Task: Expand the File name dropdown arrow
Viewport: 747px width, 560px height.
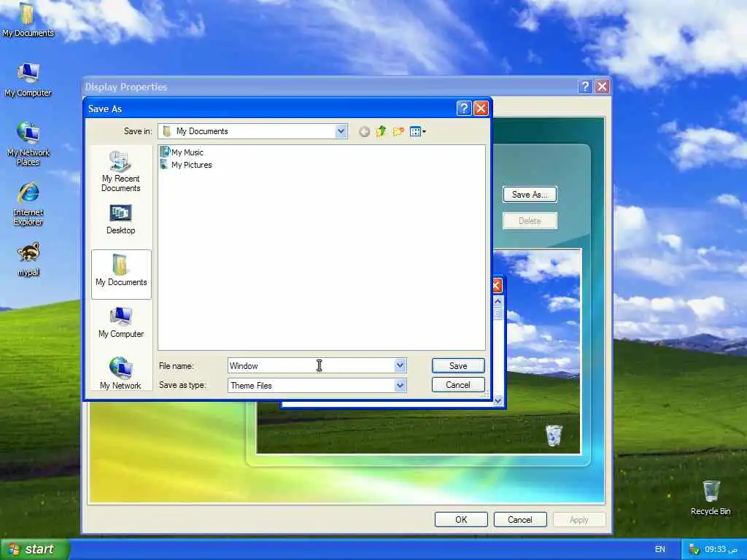Action: point(400,366)
